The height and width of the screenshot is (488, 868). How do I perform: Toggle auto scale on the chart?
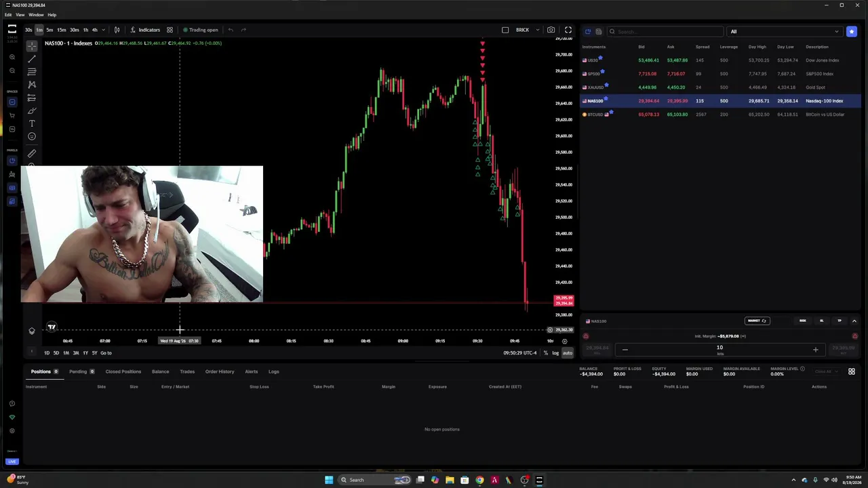[x=568, y=352]
